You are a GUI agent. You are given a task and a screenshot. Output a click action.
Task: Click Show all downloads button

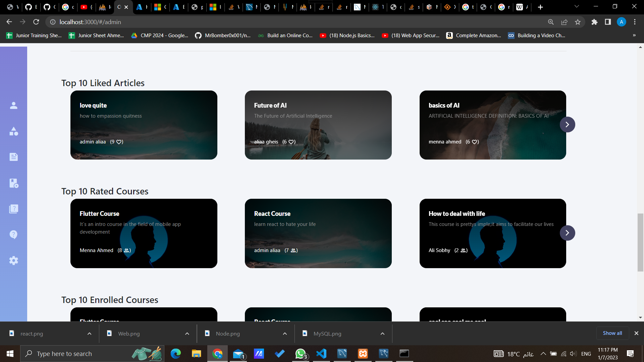click(x=612, y=333)
